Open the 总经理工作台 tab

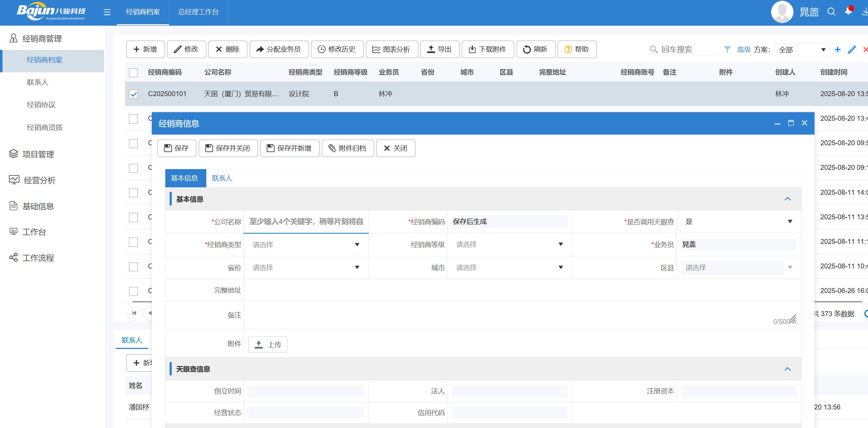point(198,12)
